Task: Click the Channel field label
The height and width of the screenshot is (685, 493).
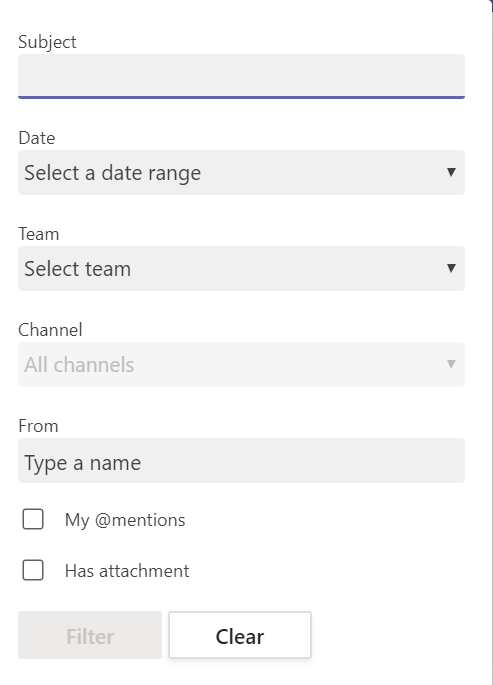Action: click(50, 330)
